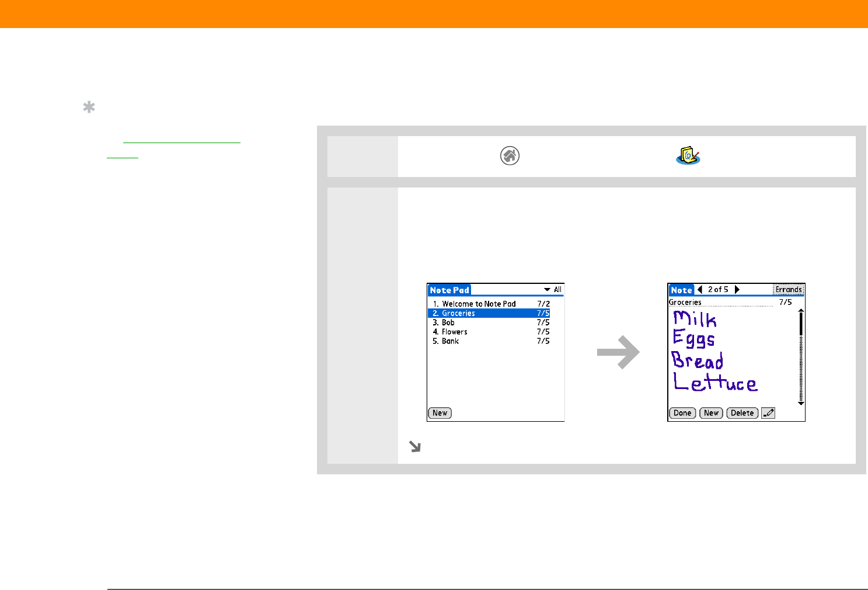Open the pen selector icon
Screen dimensions: 868x590
[x=768, y=413]
